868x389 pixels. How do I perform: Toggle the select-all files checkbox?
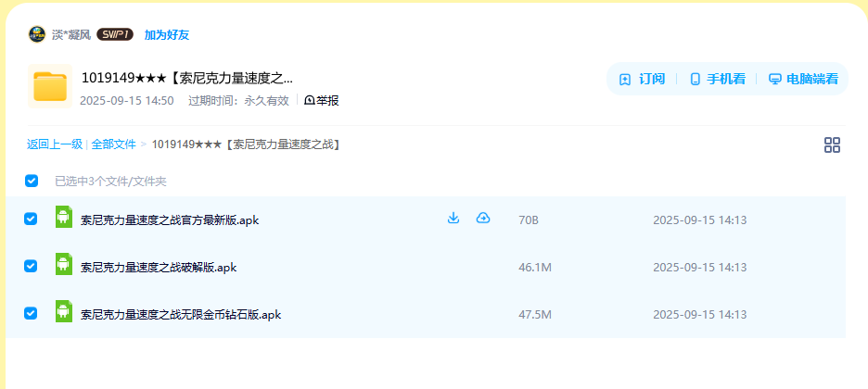click(x=31, y=181)
